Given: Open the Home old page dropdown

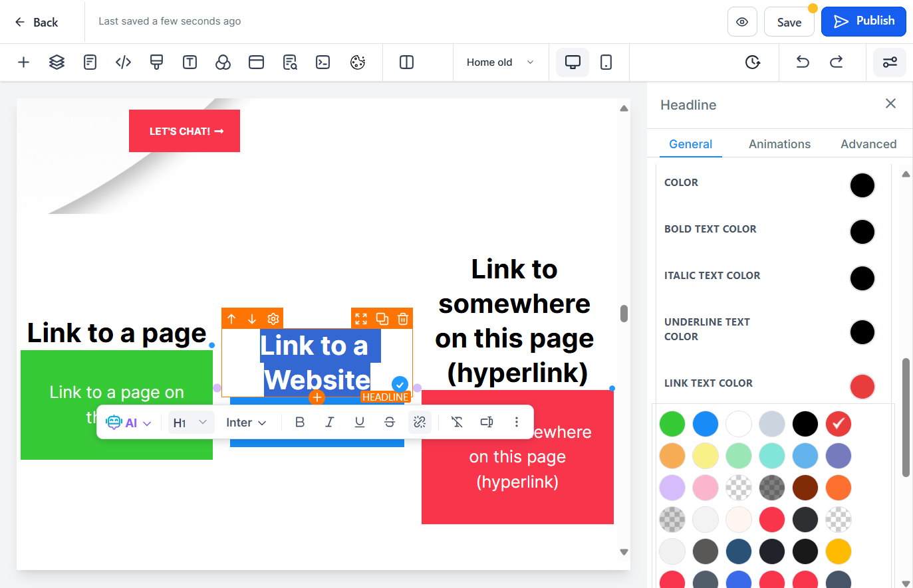Looking at the screenshot, I should pos(501,62).
